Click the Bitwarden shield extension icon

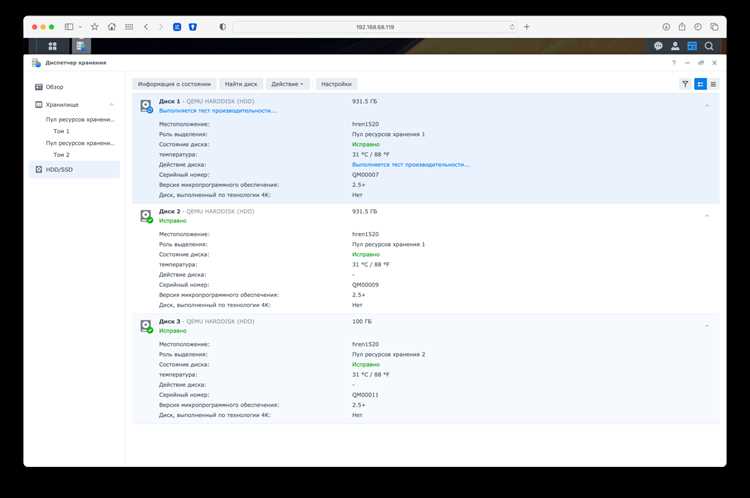[193, 27]
